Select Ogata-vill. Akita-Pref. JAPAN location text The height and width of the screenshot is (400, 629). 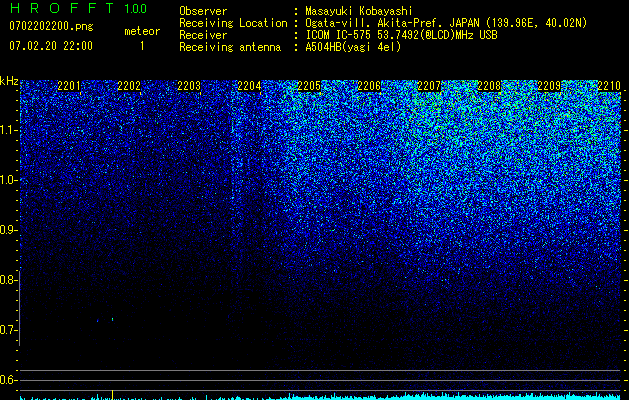446,23
